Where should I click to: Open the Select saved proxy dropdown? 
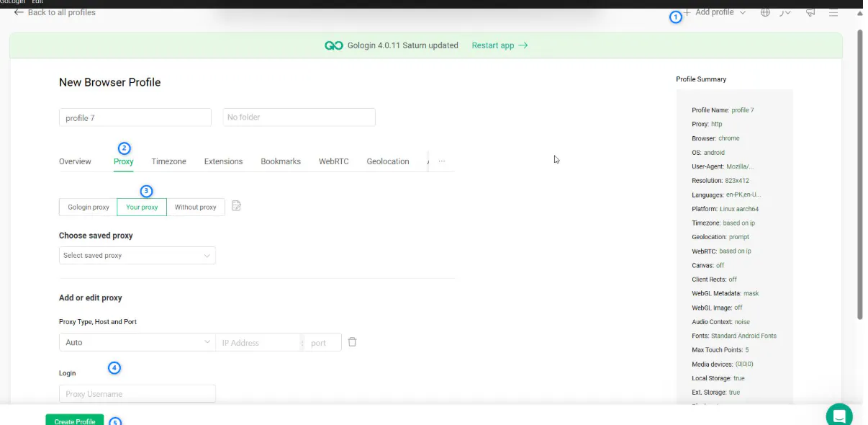[x=137, y=256]
